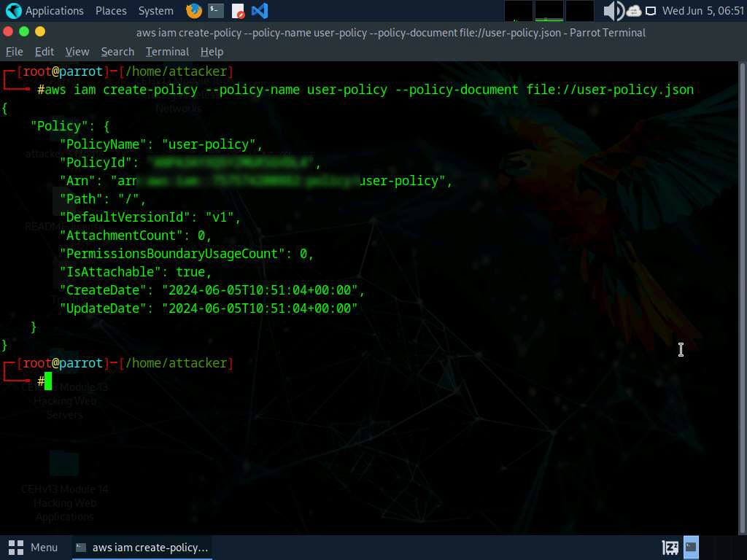Screen dimensions: 747x560
Task: Open the View menu
Action: click(x=77, y=52)
